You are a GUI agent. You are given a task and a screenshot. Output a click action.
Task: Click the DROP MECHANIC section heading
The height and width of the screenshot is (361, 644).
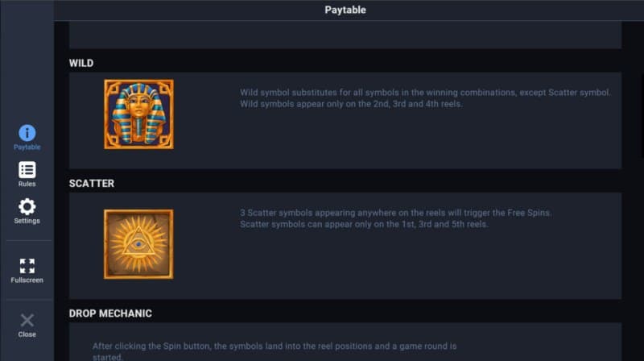click(x=110, y=313)
